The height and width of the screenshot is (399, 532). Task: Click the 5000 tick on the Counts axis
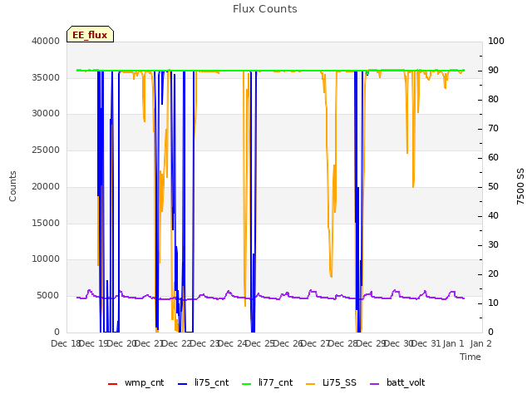click(x=48, y=296)
